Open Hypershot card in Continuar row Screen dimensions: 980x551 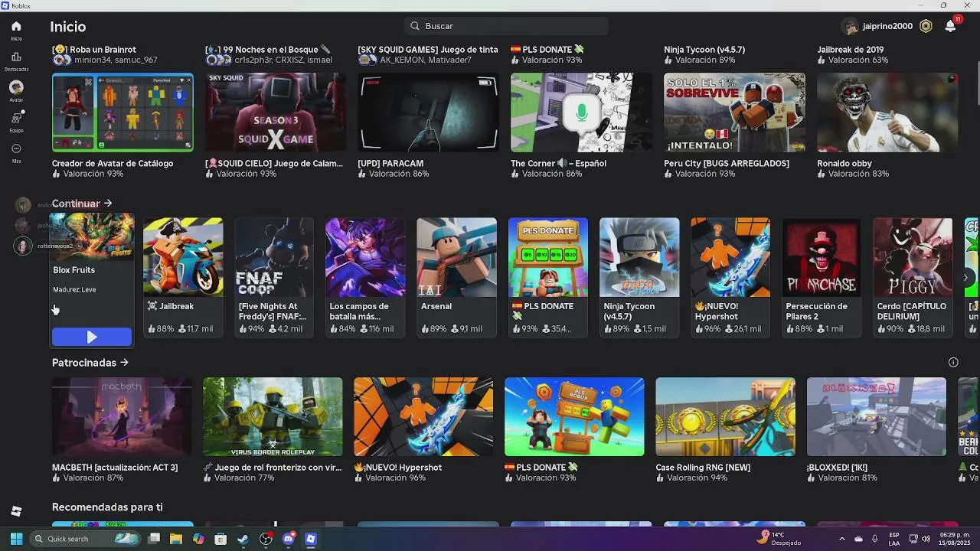coord(730,277)
